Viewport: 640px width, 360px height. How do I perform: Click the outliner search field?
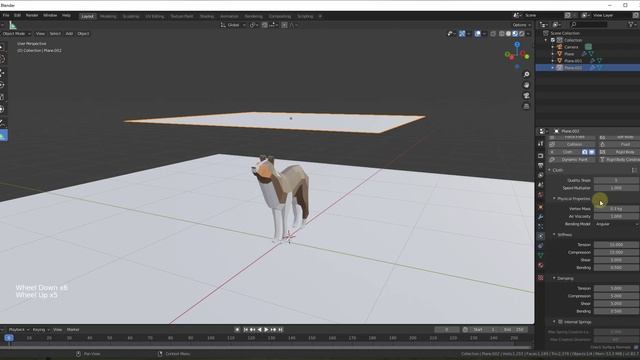(589, 24)
